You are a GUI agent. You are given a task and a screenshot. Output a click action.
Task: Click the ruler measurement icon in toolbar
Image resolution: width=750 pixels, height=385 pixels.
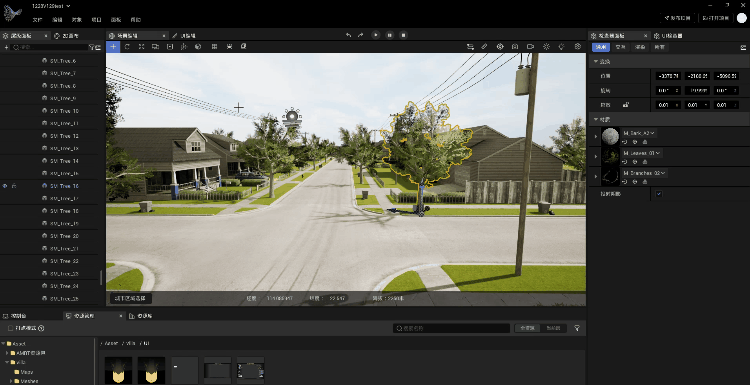coord(484,46)
